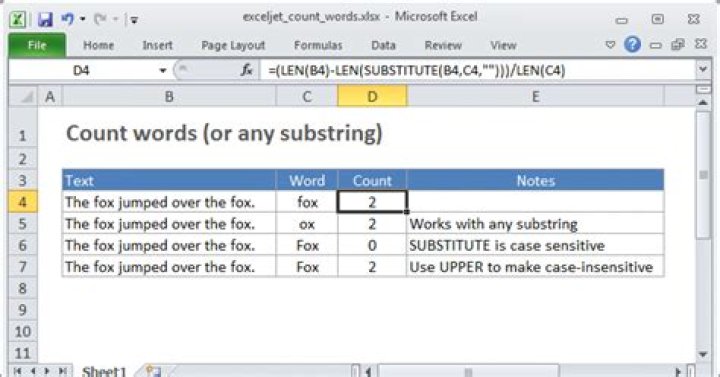Select column C header
The height and width of the screenshot is (377, 720).
tap(307, 96)
